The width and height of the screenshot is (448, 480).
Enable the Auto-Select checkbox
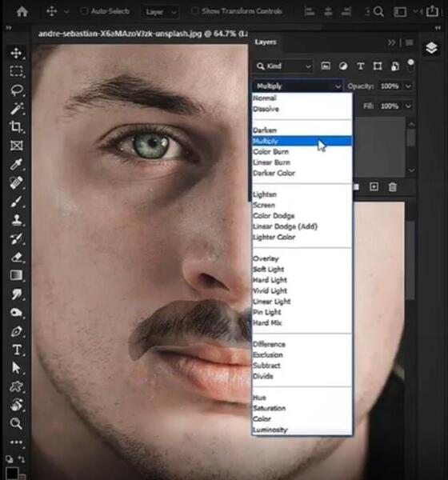coord(84,11)
